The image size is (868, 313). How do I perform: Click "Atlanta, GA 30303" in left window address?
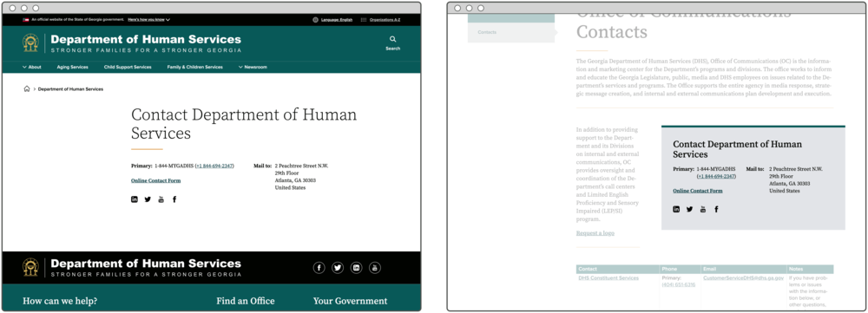pos(296,180)
